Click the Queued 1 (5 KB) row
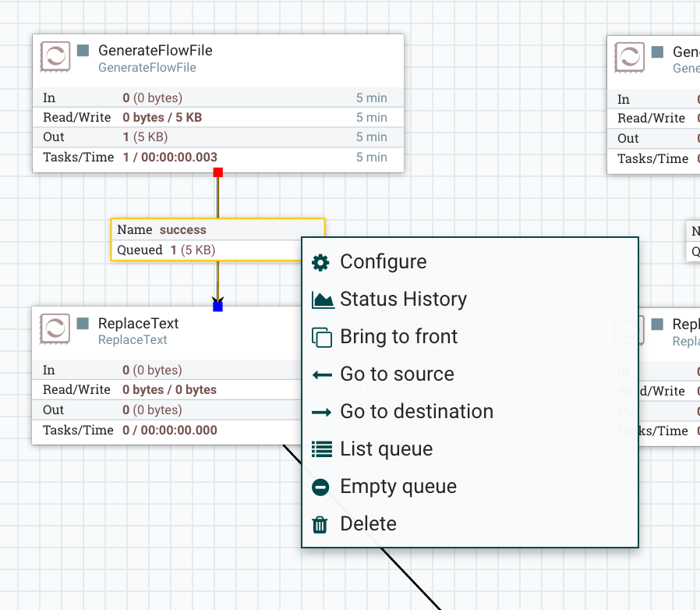700x610 pixels. coord(166,250)
